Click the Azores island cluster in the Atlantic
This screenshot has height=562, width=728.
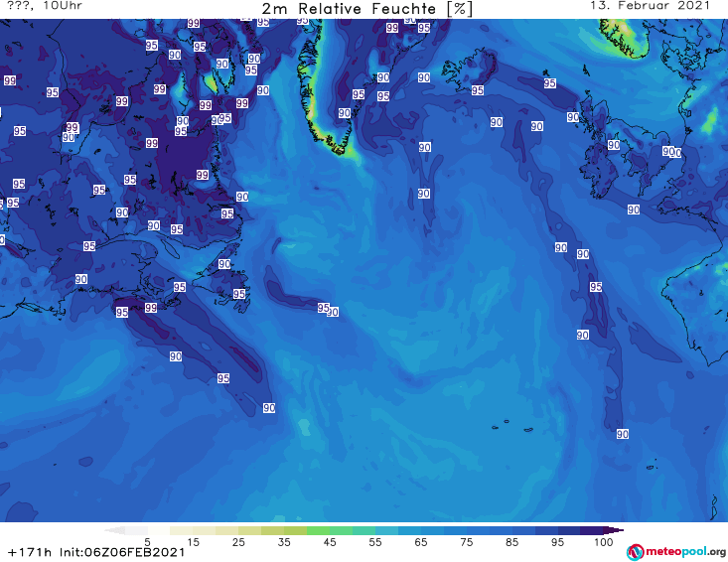[510, 426]
